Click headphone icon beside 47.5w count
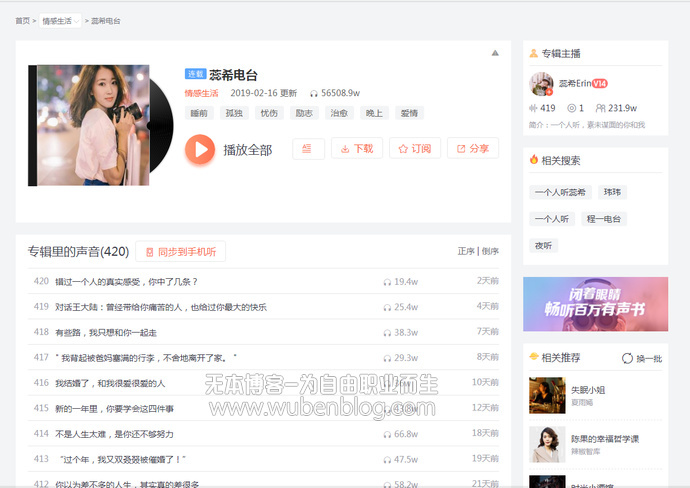Screen dimensions: 690x488 pos(387,460)
